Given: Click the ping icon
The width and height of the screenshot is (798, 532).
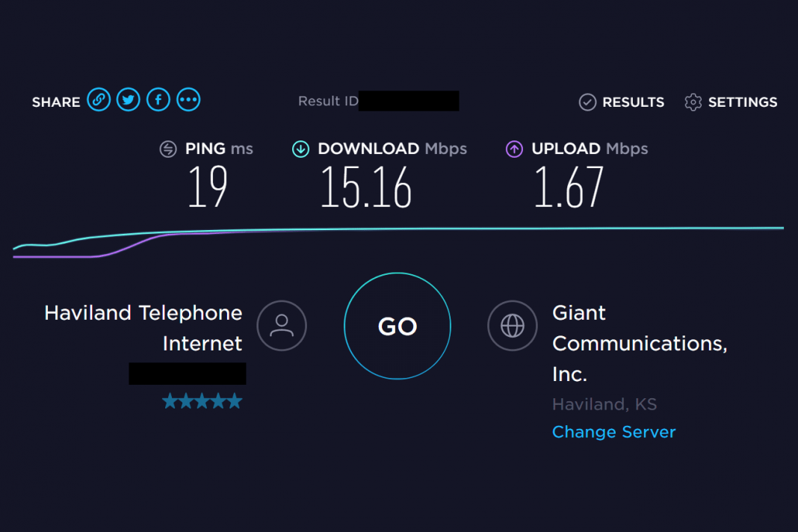Looking at the screenshot, I should pos(168,149).
